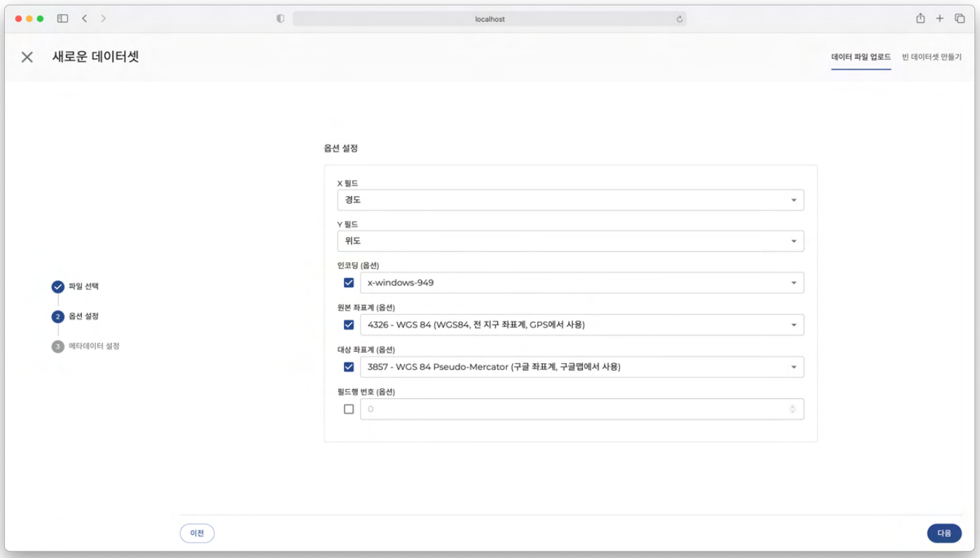
Task: Disable the 원본 좌표계 checkbox
Action: tap(349, 325)
